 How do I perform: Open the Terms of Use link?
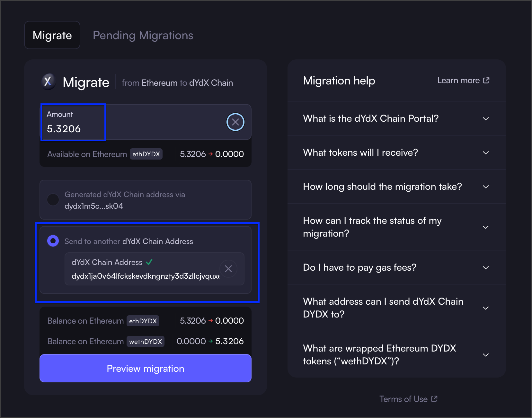click(403, 399)
